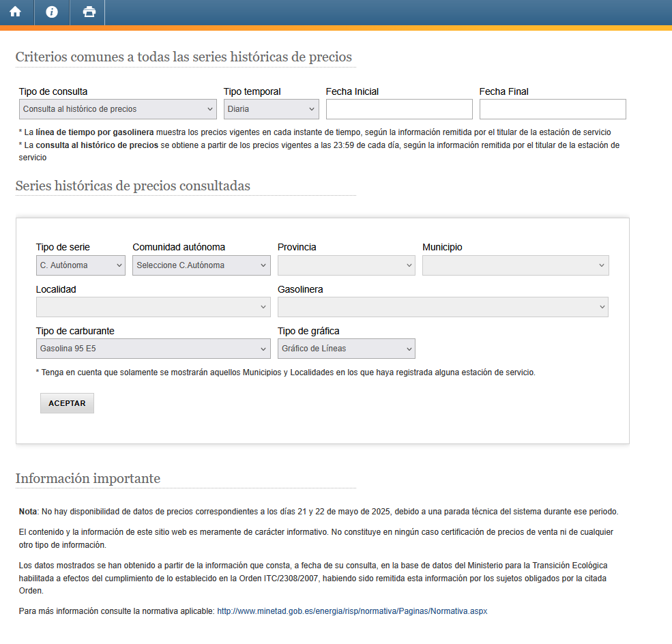The height and width of the screenshot is (644, 672).
Task: Click the Series históricas de precios consultadas heading
Action: pos(133,186)
